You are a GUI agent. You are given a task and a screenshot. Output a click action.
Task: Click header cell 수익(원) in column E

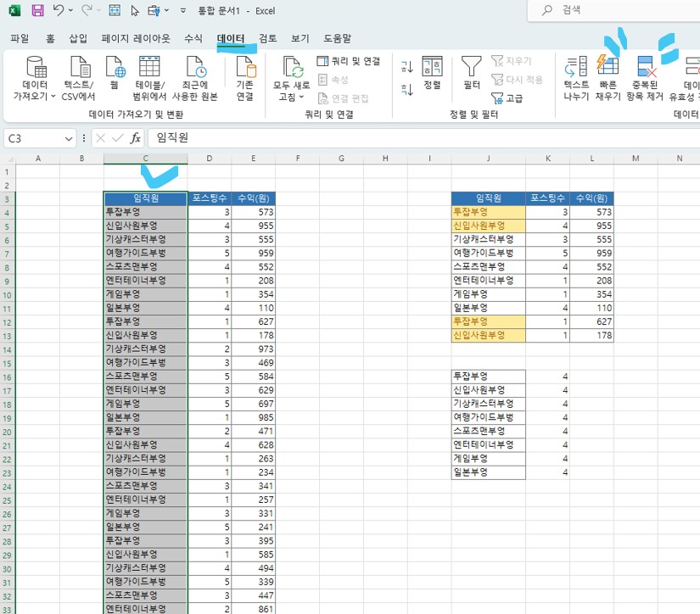click(253, 198)
